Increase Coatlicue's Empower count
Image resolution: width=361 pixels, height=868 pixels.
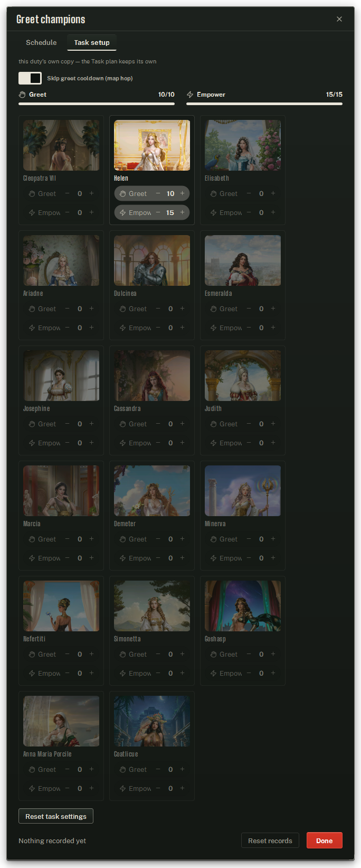click(182, 788)
